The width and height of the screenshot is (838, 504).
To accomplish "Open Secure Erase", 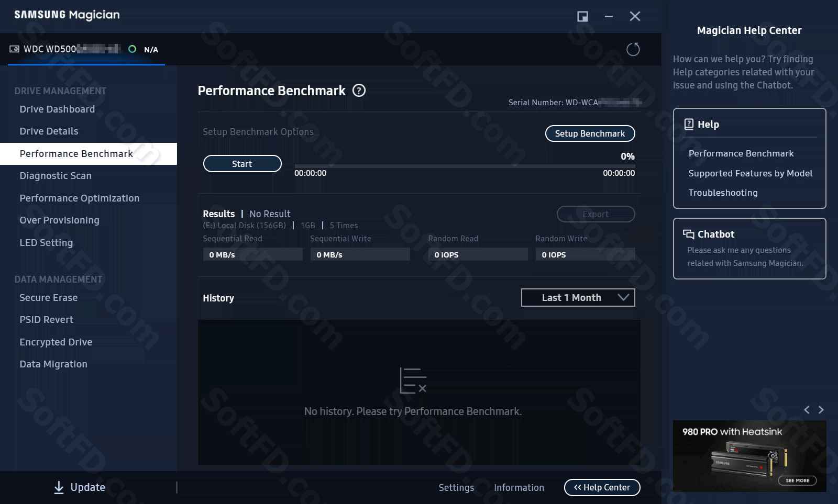I will pyautogui.click(x=48, y=298).
